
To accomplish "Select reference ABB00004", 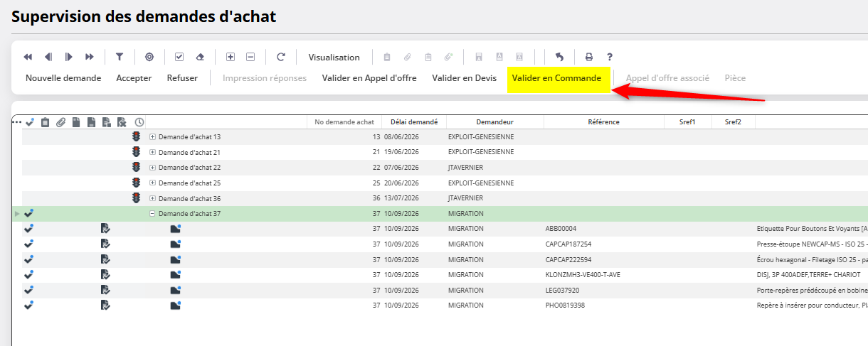I will click(x=561, y=229).
